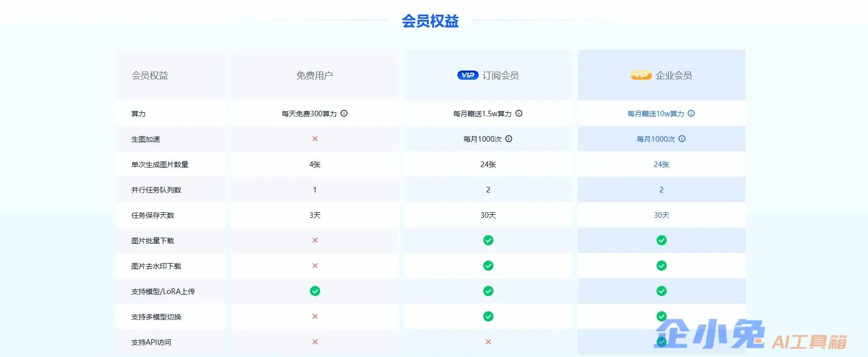This screenshot has height=357, width=868.
Task: Select the 免费用户 column header
Action: point(315,75)
